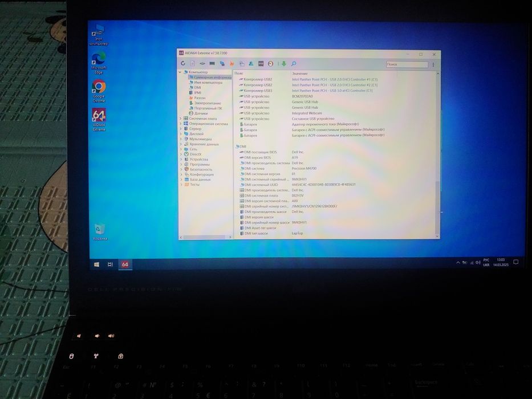Select Конфигурация in the tree
The width and height of the screenshot is (532, 399).
[199, 174]
